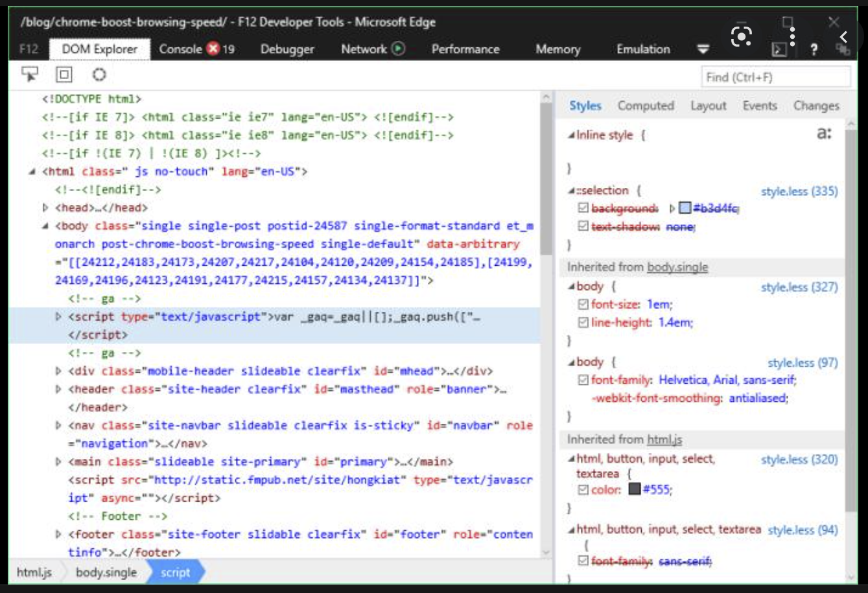Open the more tools dropdown after Emulation
Image resolution: width=868 pixels, height=593 pixels.
point(703,49)
